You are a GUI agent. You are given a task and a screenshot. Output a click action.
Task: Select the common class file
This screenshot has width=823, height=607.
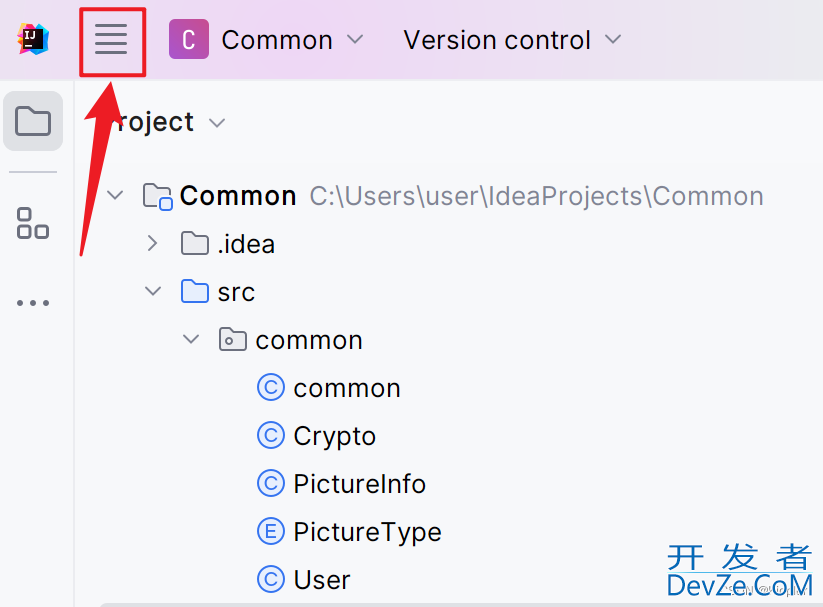coord(329,388)
